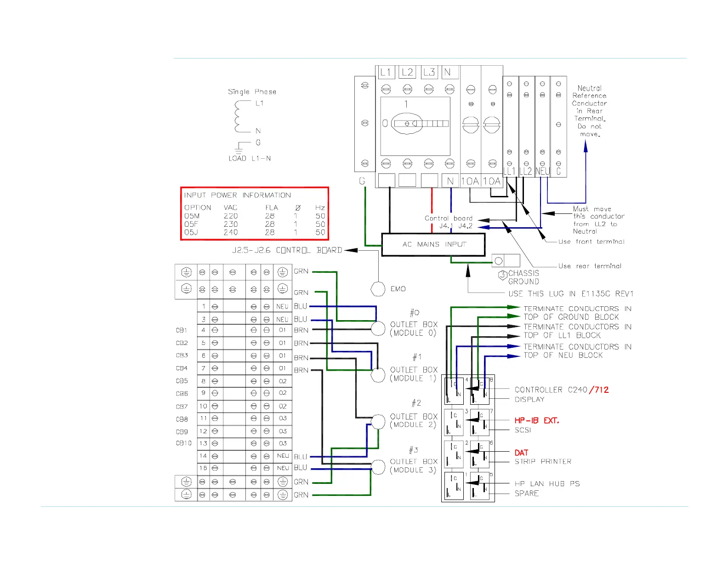The height and width of the screenshot is (563, 728).
Task: Click the CB10 circuit breaker label
Action: click(183, 443)
